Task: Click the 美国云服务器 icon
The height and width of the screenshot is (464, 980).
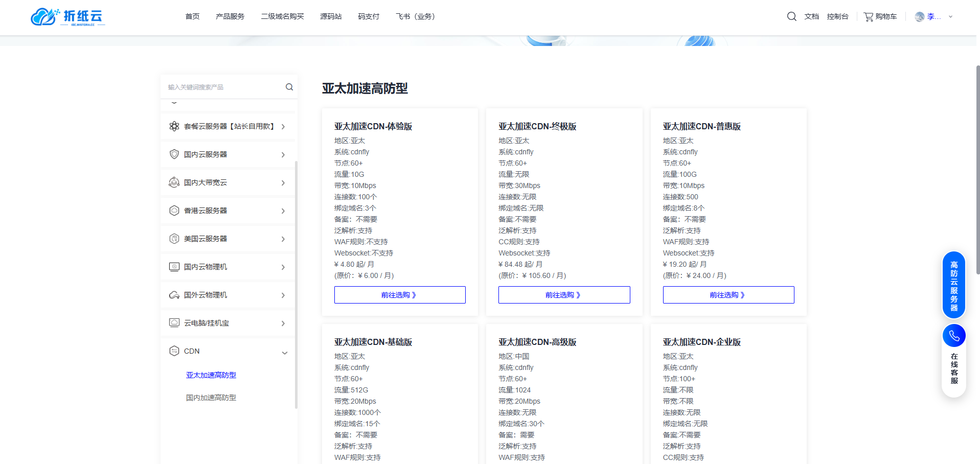Action: [x=174, y=239]
